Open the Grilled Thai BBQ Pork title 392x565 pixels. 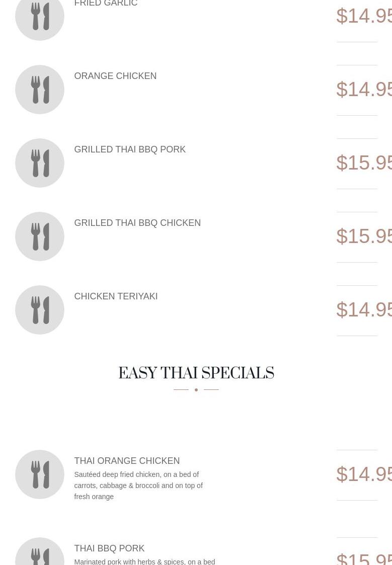click(130, 149)
